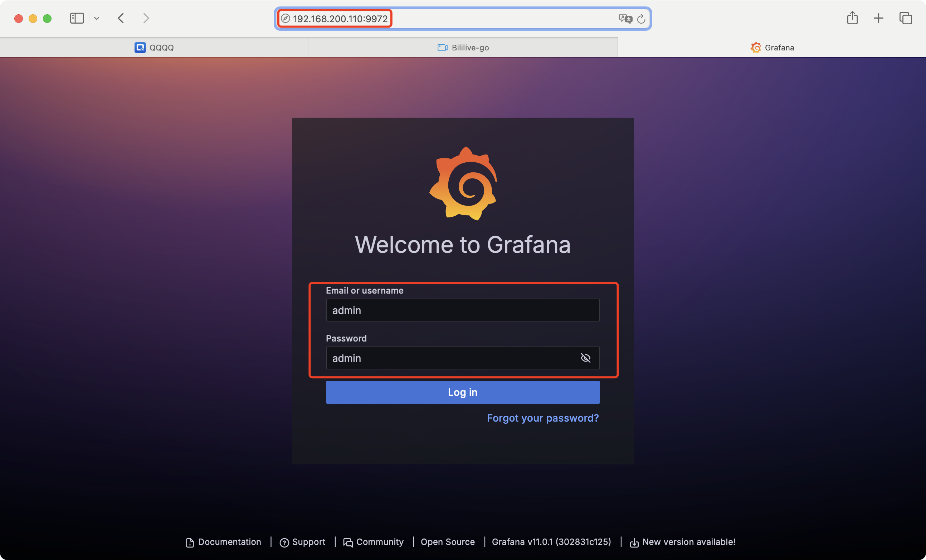The image size is (926, 560).
Task: Go forward to the next page
Action: coord(146,18)
